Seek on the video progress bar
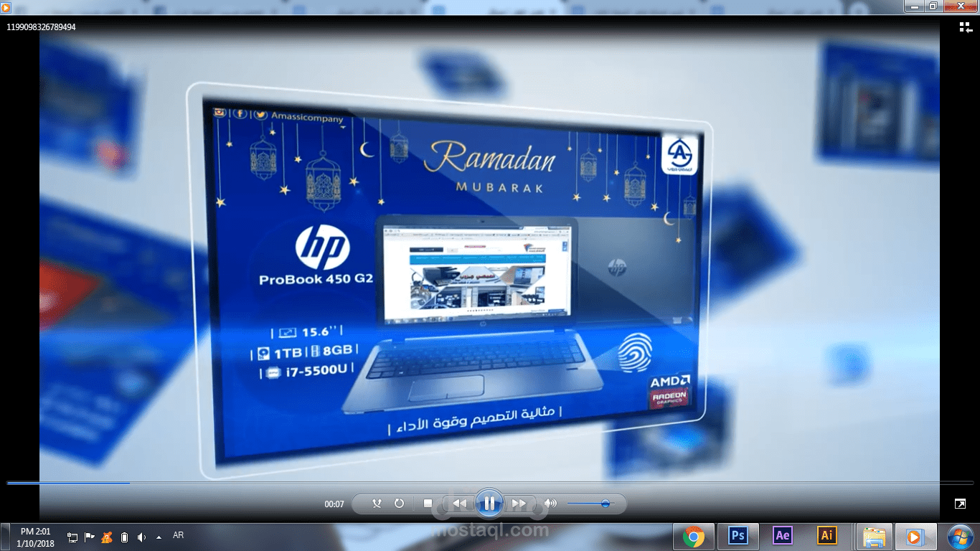The height and width of the screenshot is (551, 980). (490, 483)
